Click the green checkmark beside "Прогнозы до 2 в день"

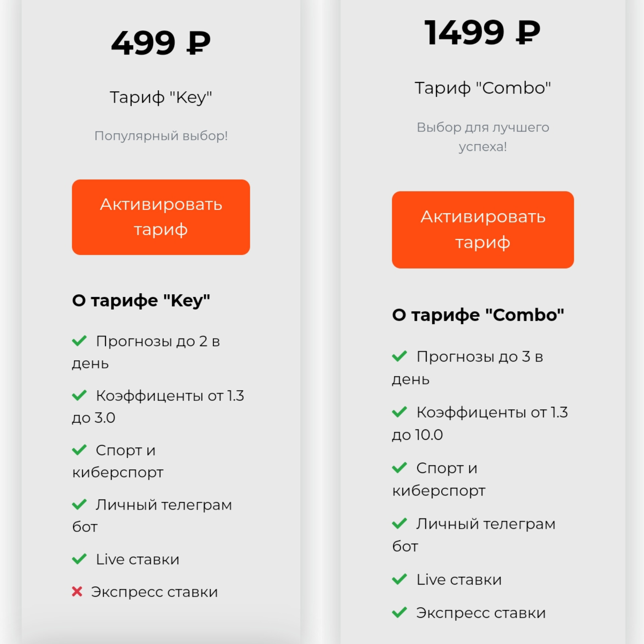79,341
